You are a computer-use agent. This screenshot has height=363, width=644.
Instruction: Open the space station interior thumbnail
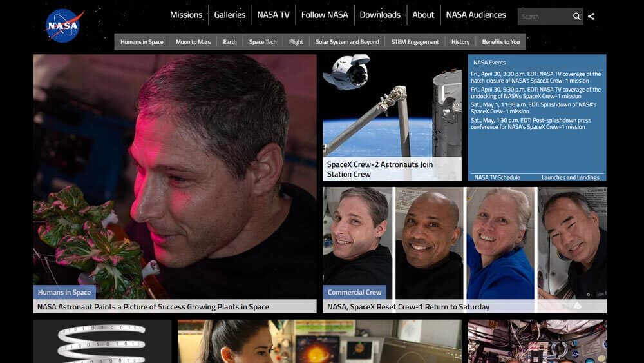537,341
